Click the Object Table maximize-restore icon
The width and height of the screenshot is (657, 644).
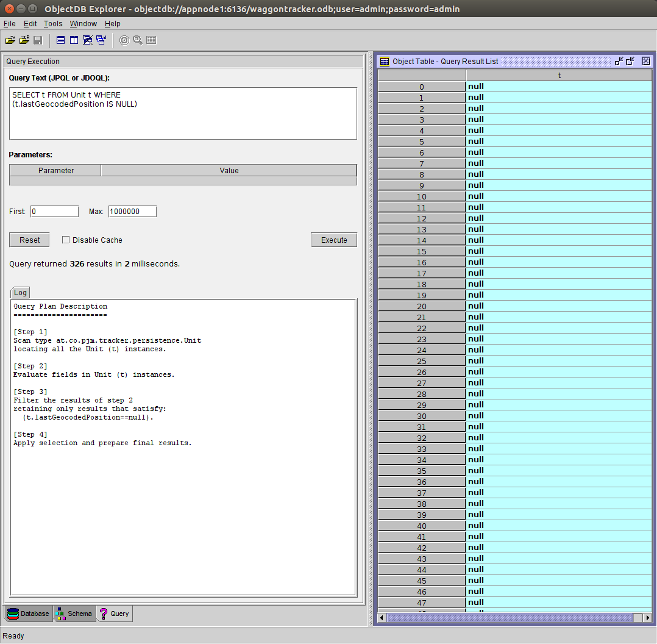tap(630, 61)
